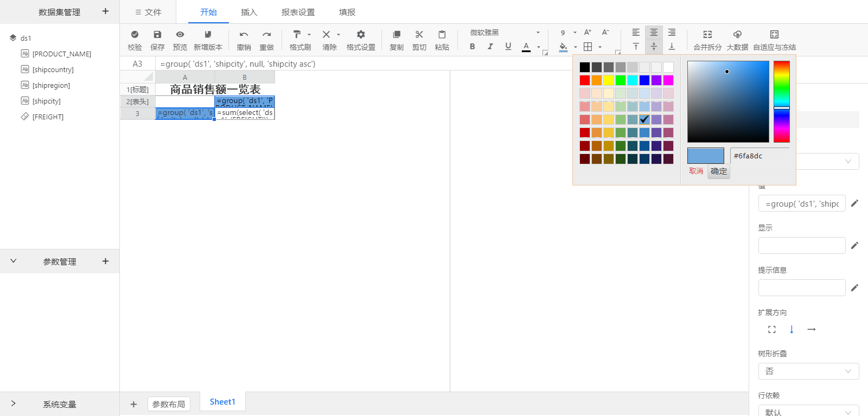This screenshot has height=416, width=868.
Task: Cut using the 剪切 scissors icon
Action: point(419,35)
